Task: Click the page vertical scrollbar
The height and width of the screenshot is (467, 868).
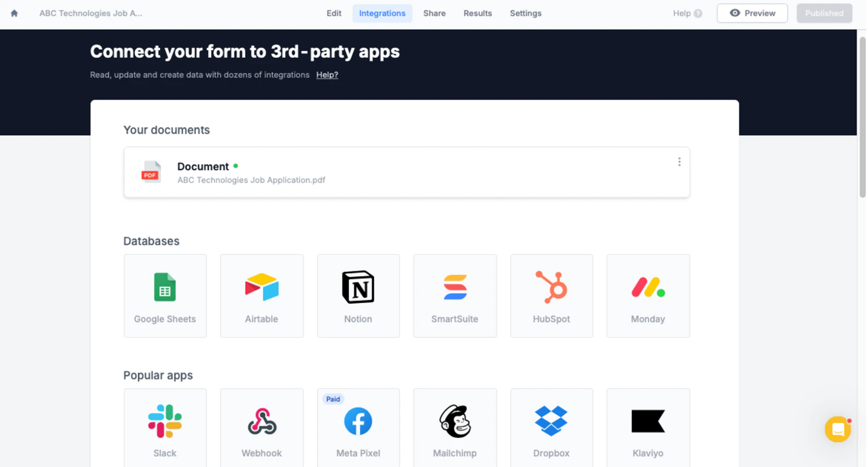Action: pyautogui.click(x=862, y=118)
